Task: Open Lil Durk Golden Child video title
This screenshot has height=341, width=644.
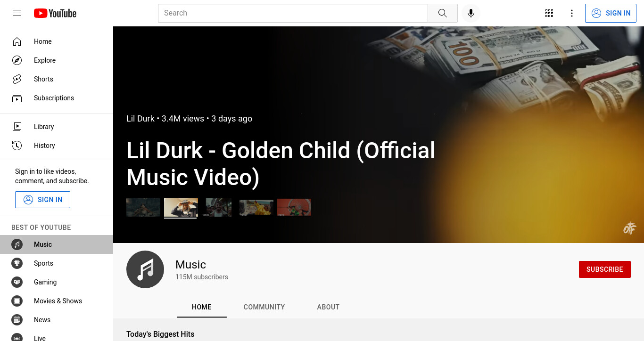Action: (x=281, y=164)
